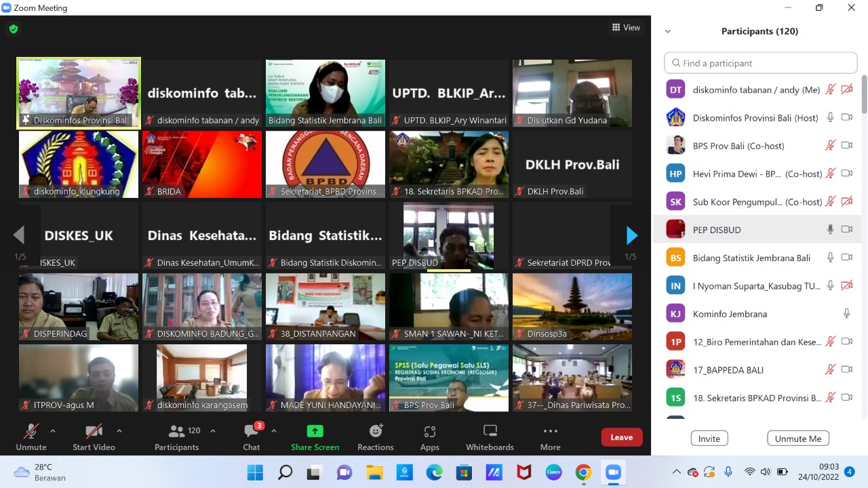Expand options arrow next to Participants
868x488 pixels.
point(213,431)
